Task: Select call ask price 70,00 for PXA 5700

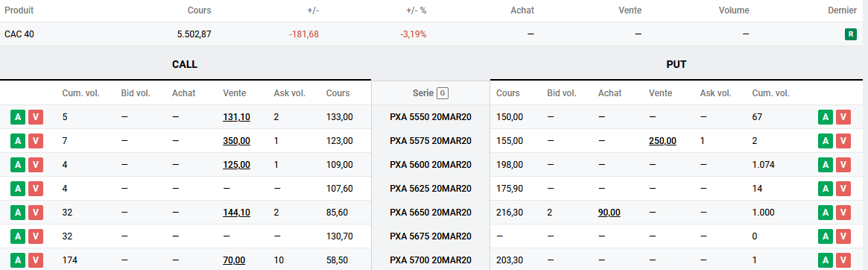Action: tap(234, 260)
